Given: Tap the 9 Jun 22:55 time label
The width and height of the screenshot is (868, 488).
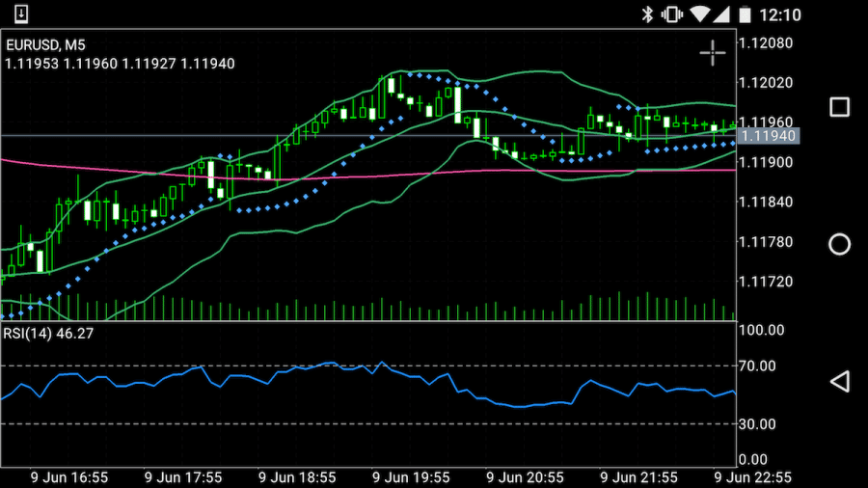Looking at the screenshot, I should [753, 477].
